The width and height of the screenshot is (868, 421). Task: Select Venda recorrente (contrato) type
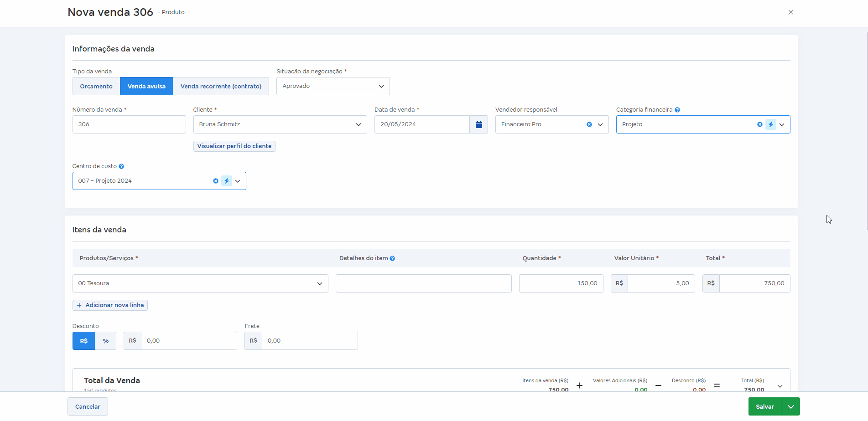[221, 86]
